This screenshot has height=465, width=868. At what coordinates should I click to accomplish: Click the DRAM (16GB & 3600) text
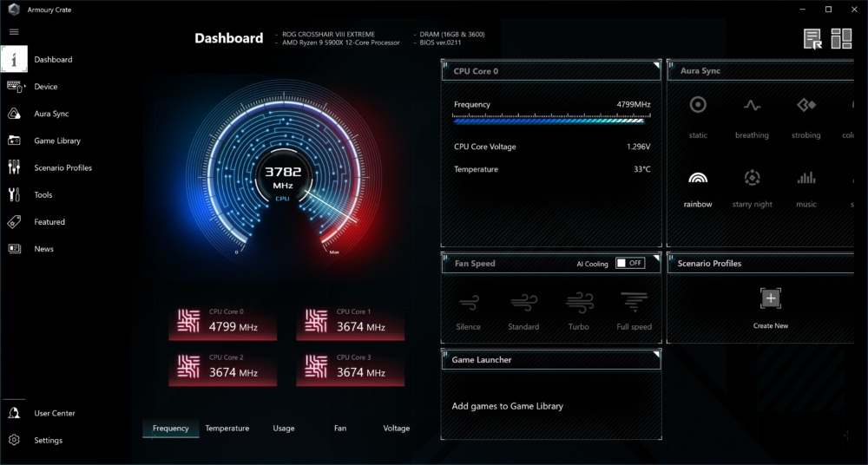(x=452, y=35)
